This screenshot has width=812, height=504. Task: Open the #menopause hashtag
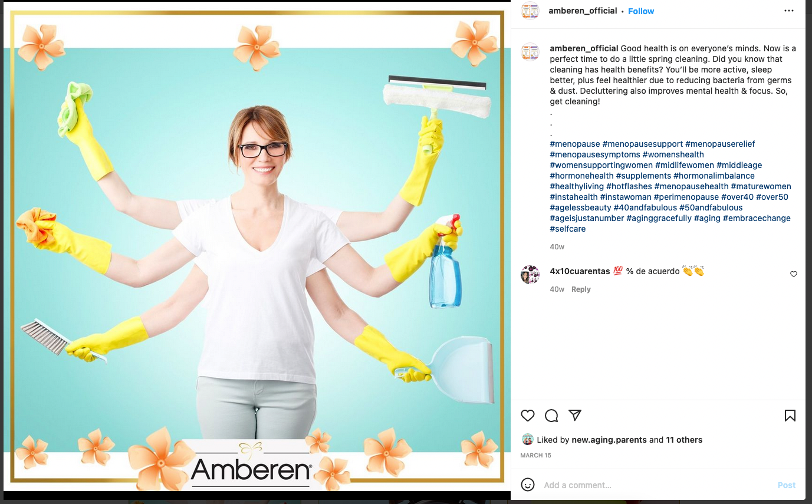575,144
